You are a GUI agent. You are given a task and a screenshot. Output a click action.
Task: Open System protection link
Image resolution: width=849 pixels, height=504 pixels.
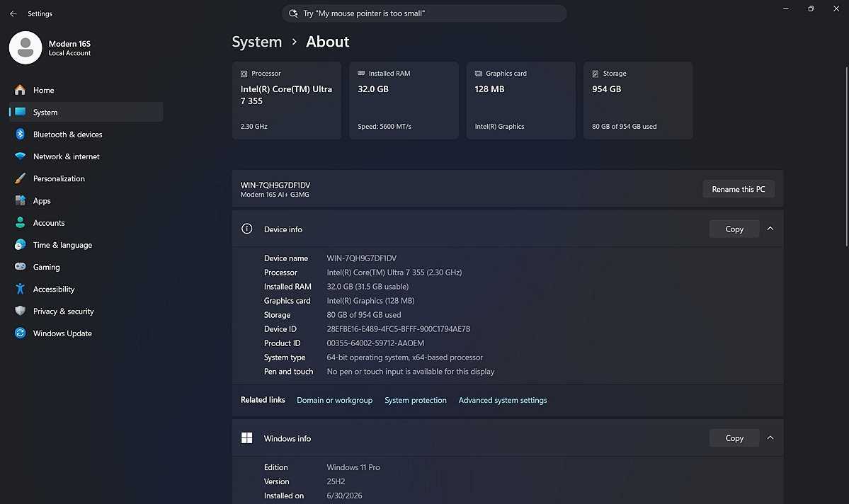416,400
